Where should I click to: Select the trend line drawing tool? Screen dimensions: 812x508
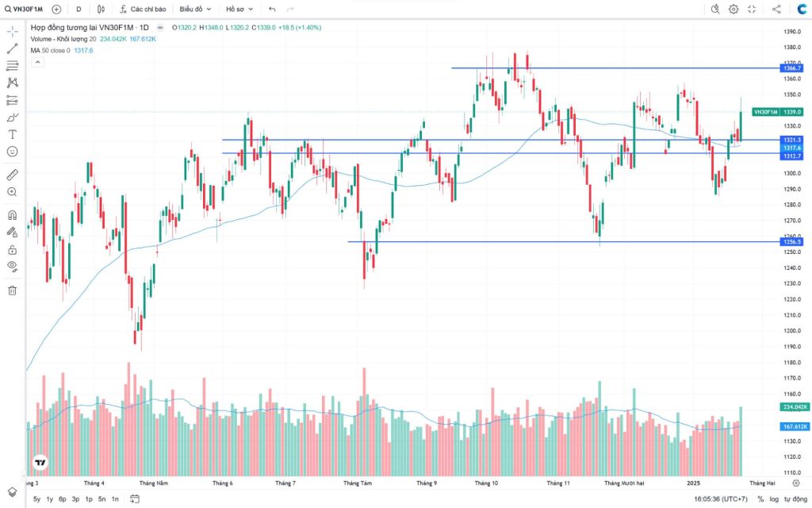12,48
